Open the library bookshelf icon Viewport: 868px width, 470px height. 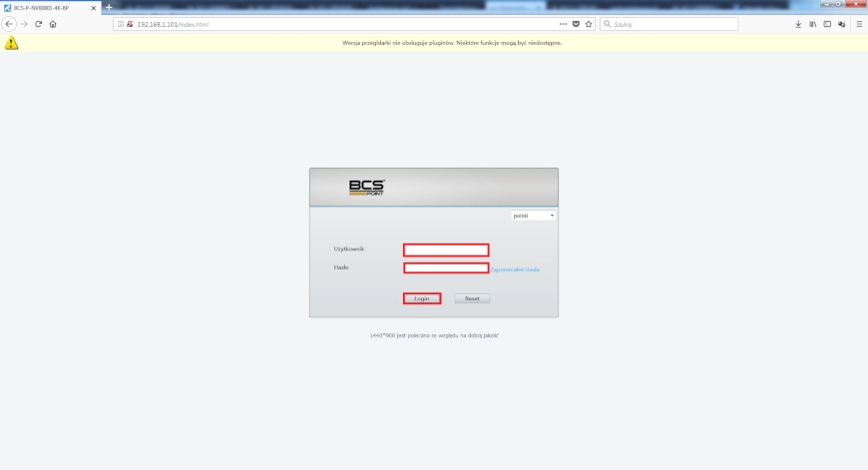(x=813, y=24)
